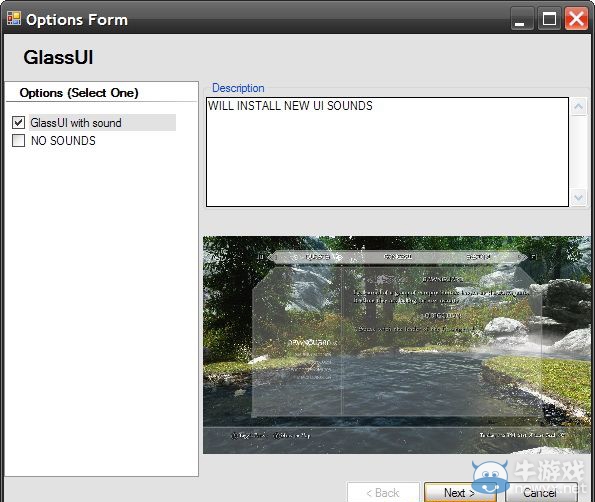Click the Options Form window icon
The height and width of the screenshot is (502, 595).
click(14, 18)
